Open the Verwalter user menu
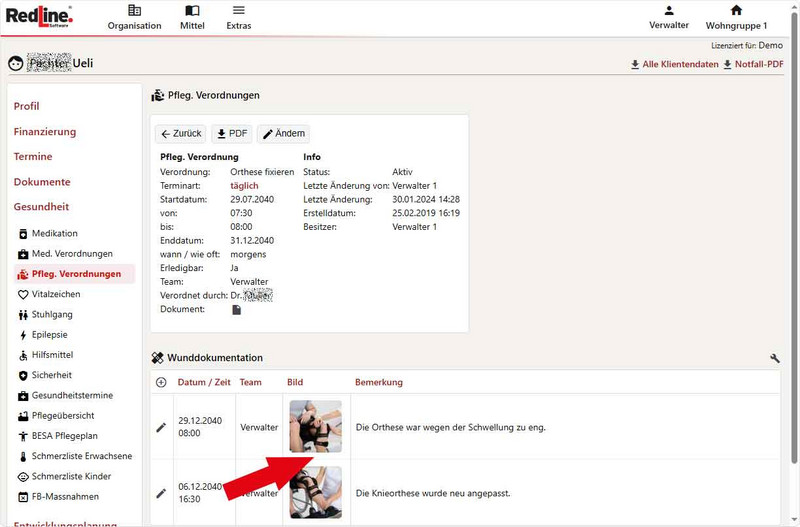 pyautogui.click(x=669, y=17)
